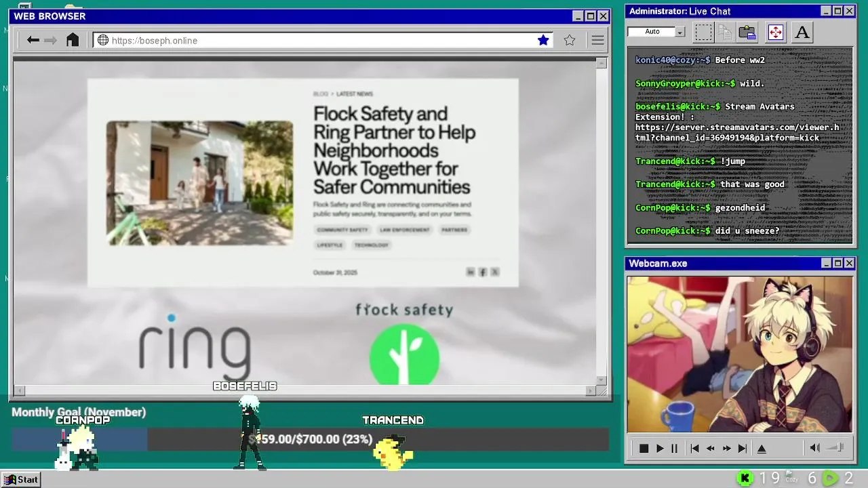Click the red four-arrow fullscreen icon
The image size is (868, 488).
pos(775,32)
